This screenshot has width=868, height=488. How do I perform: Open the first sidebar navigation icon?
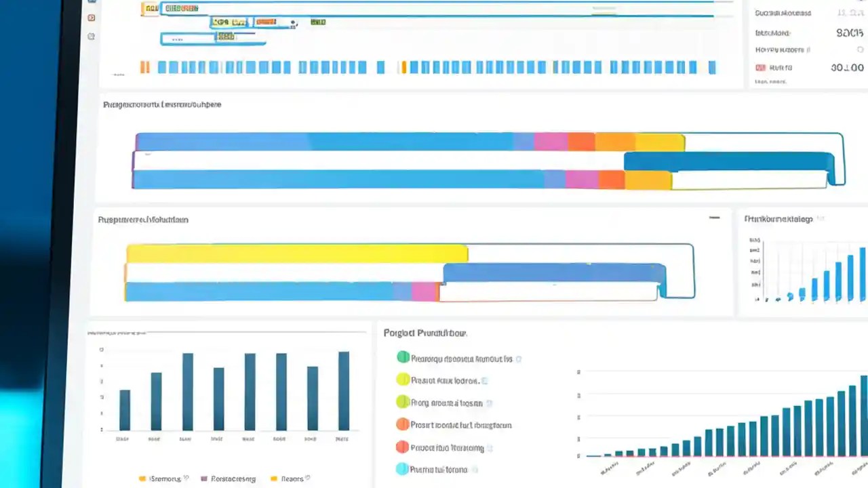(92, 2)
